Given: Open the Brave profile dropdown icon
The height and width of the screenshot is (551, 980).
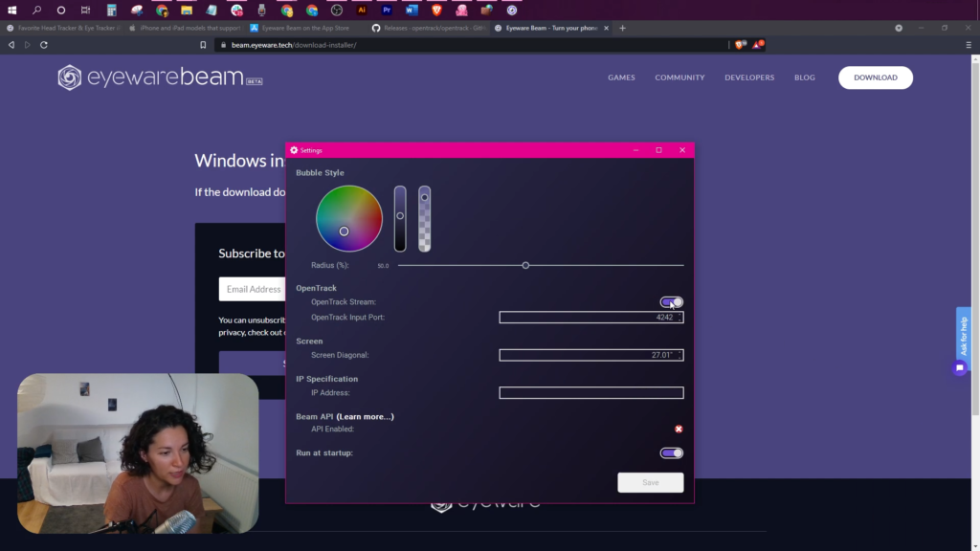Looking at the screenshot, I should click(x=899, y=28).
